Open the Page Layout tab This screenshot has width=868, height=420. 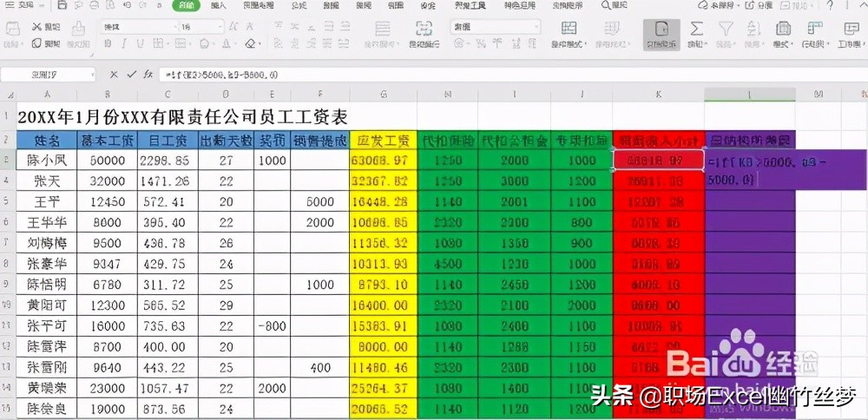(x=259, y=5)
